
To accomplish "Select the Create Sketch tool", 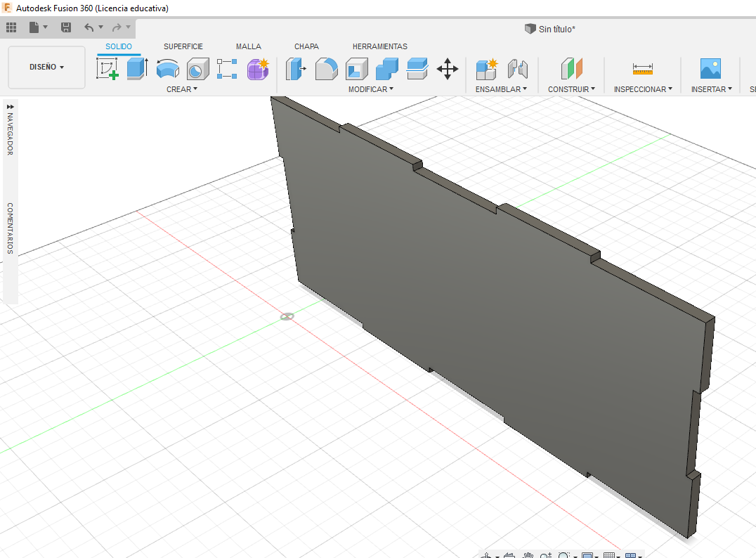I will 107,68.
